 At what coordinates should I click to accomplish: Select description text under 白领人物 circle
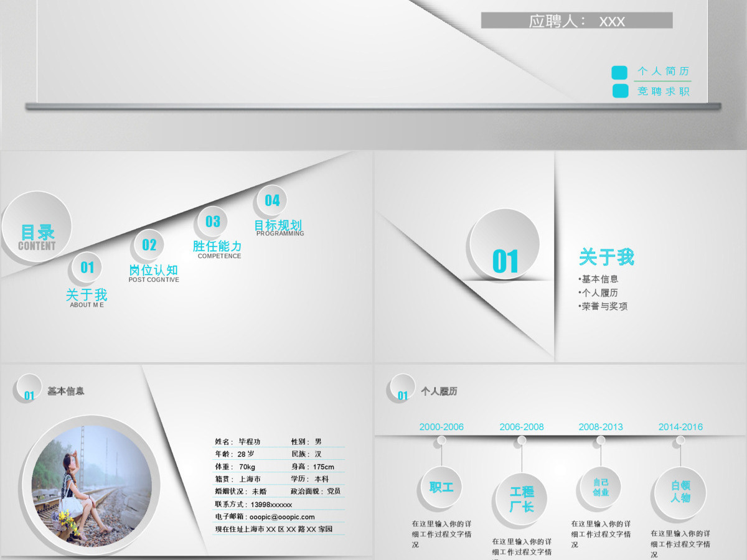pyautogui.click(x=680, y=544)
